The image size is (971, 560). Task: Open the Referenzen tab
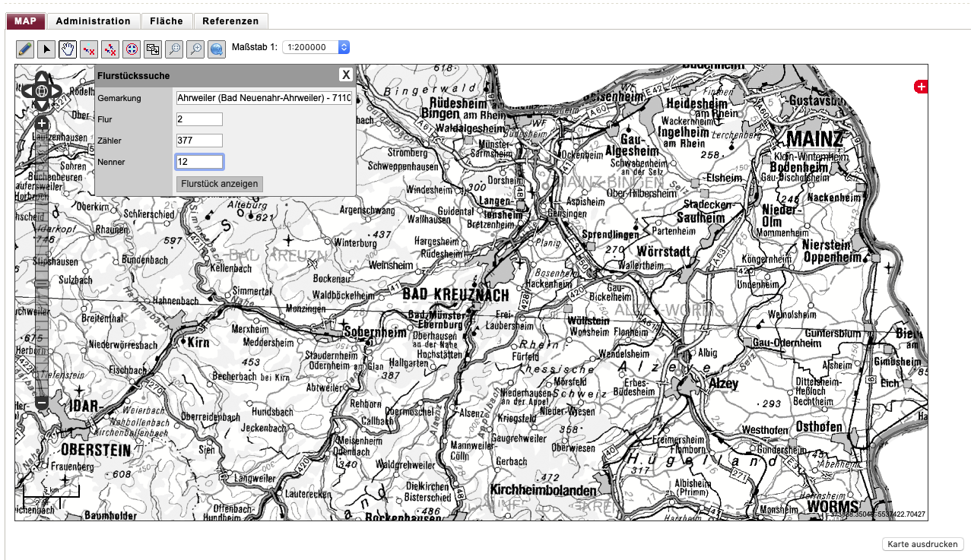[230, 21]
